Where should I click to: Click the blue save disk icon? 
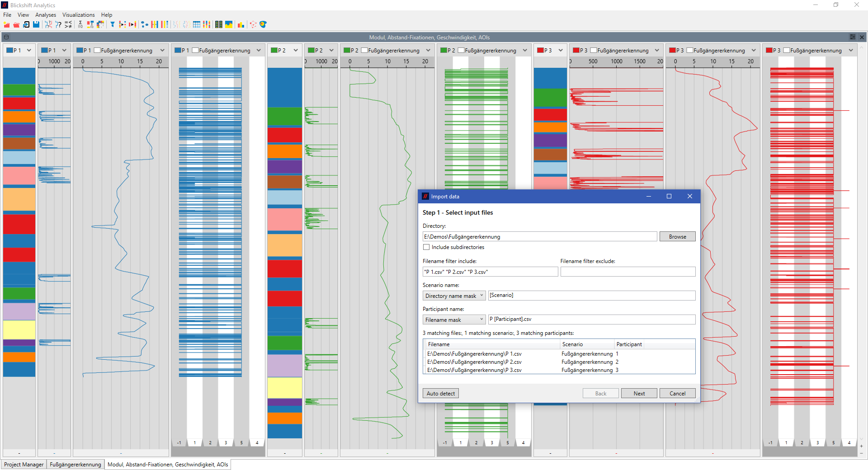36,24
